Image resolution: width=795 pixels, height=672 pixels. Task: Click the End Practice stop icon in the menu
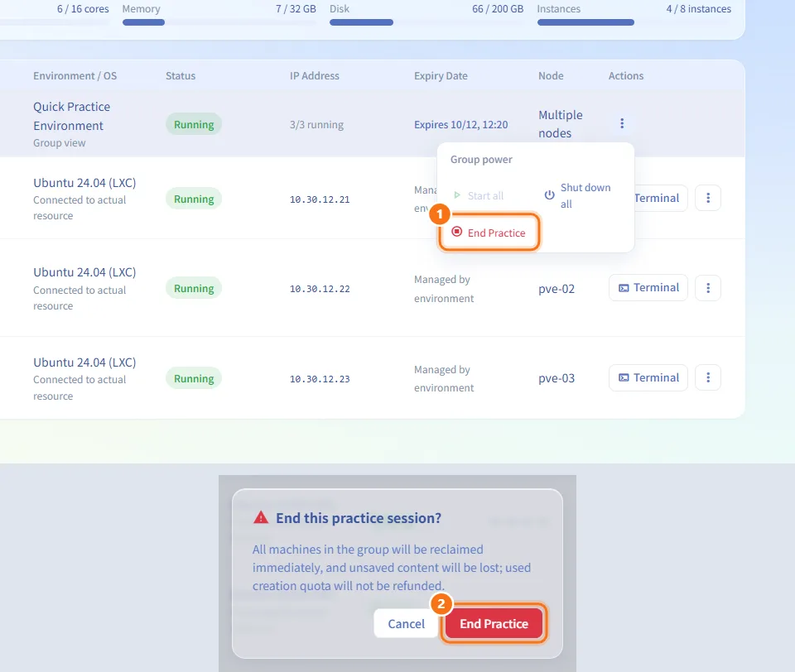pos(457,232)
